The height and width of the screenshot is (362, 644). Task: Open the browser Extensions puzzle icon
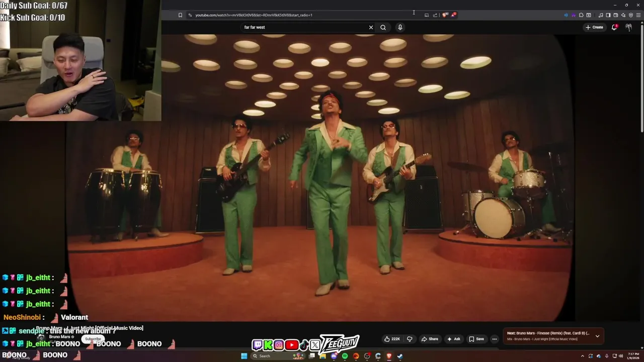[581, 15]
